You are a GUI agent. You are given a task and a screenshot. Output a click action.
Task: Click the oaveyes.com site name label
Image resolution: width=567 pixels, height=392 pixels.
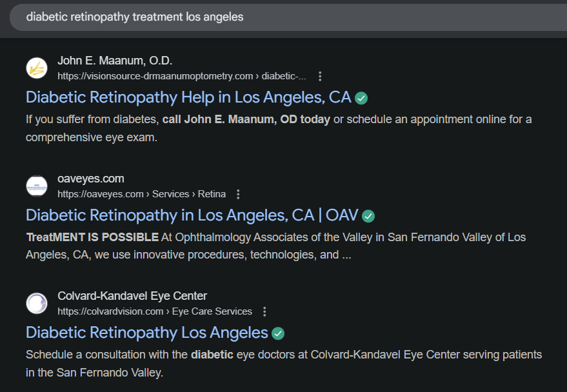click(90, 179)
